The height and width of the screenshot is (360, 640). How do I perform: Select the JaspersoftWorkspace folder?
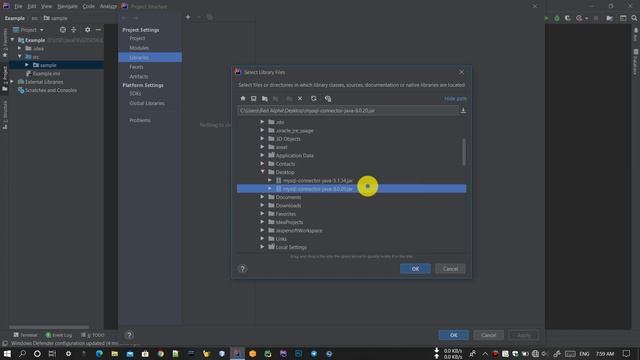coord(299,231)
